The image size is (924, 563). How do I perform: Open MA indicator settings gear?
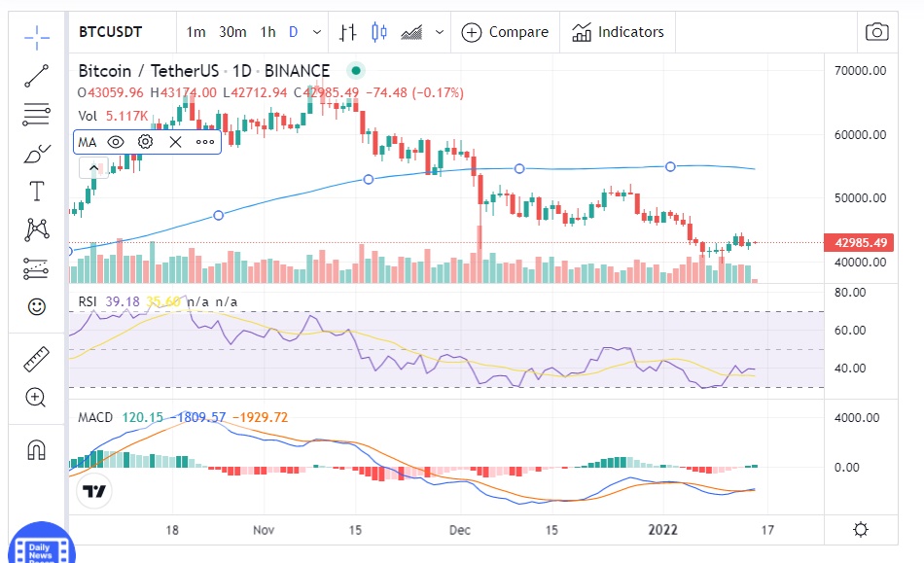[146, 142]
